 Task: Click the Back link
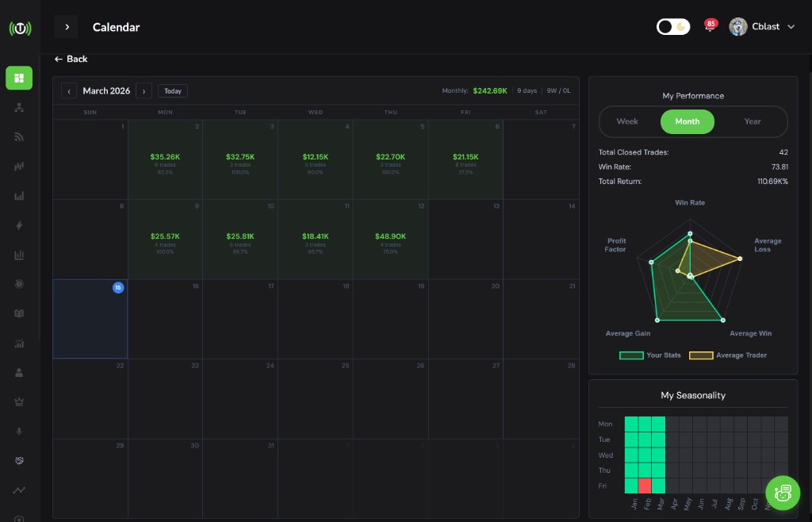click(x=71, y=59)
